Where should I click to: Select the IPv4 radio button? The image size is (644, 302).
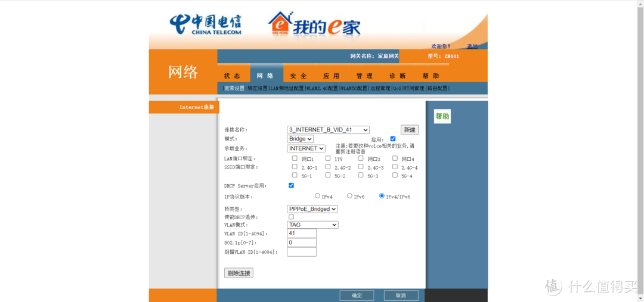coord(317,196)
